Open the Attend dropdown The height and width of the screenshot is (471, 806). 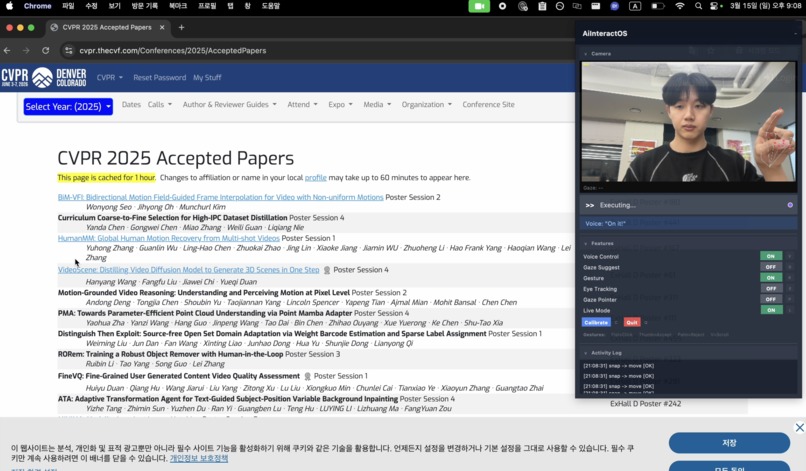302,104
